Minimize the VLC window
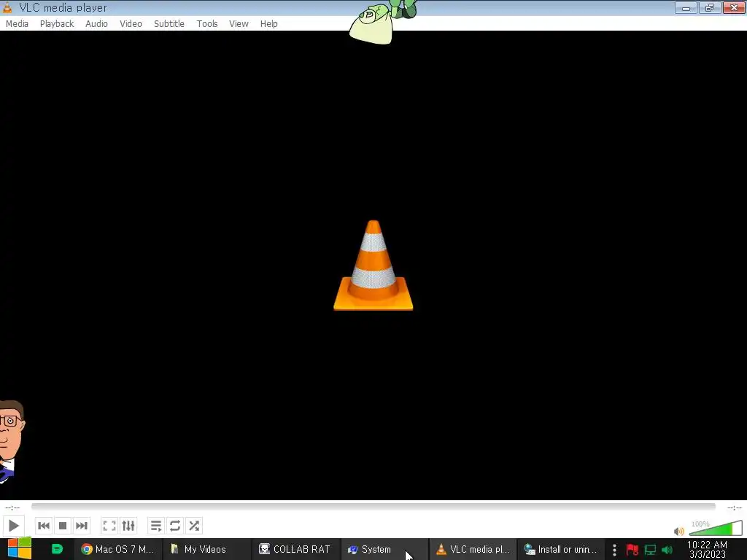The image size is (747, 560). (x=686, y=7)
